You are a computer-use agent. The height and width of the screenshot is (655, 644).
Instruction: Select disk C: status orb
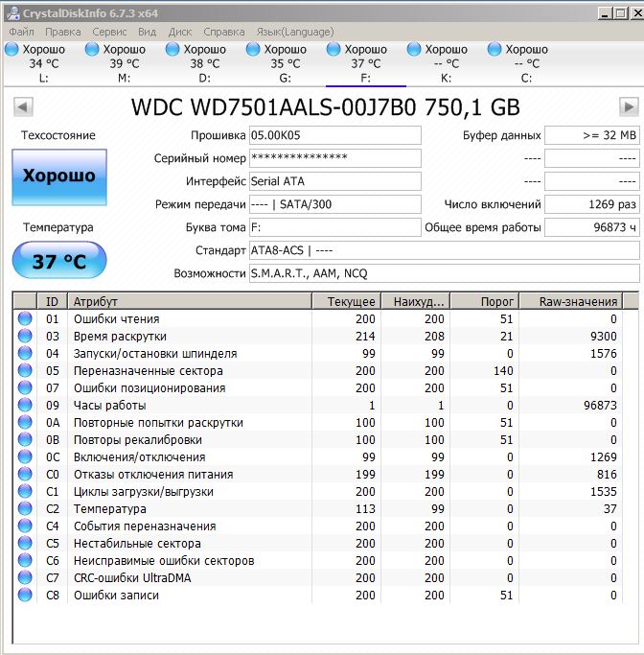coord(494,49)
